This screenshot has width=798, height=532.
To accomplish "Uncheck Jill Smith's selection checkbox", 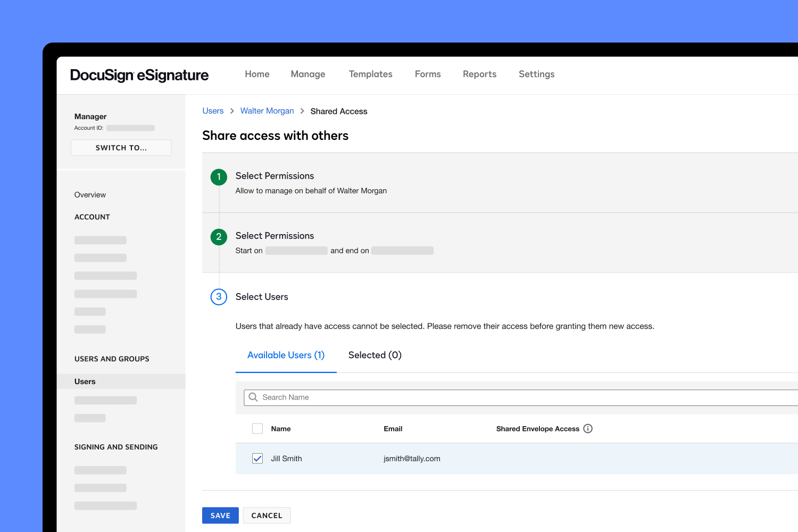I will (x=257, y=458).
